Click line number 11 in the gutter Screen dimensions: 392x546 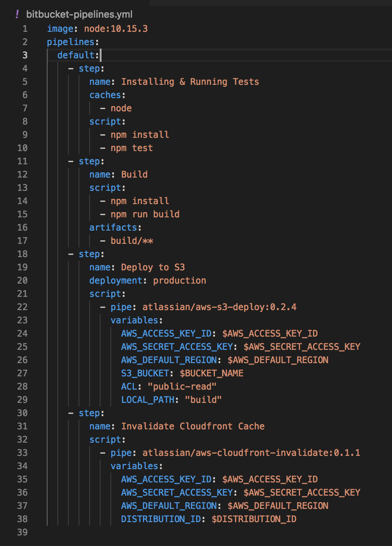pyautogui.click(x=23, y=161)
